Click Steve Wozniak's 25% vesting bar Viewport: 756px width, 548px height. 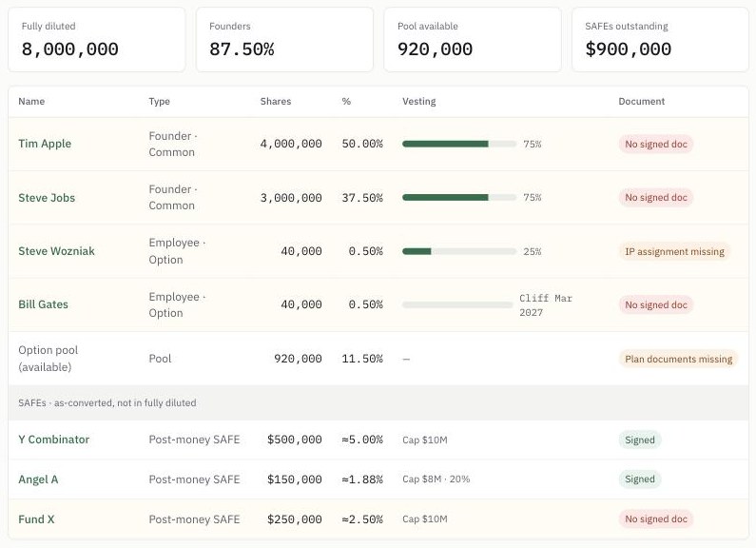(x=459, y=251)
